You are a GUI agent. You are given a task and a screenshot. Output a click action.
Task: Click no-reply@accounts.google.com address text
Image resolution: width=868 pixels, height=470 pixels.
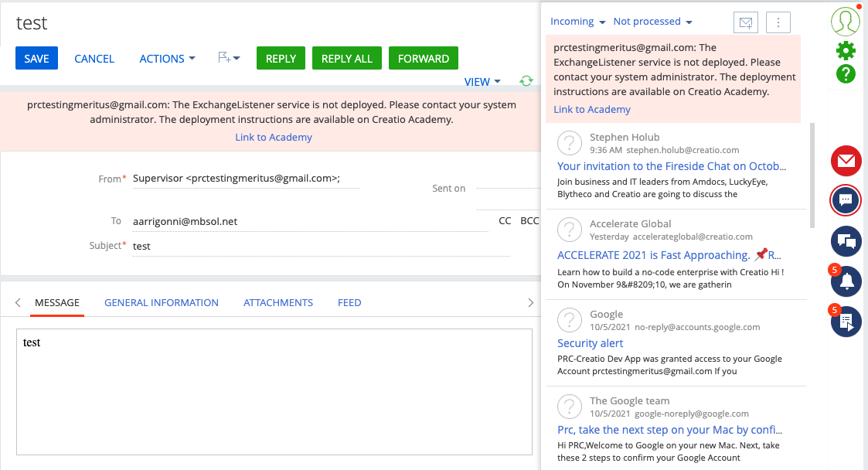pyautogui.click(x=697, y=327)
